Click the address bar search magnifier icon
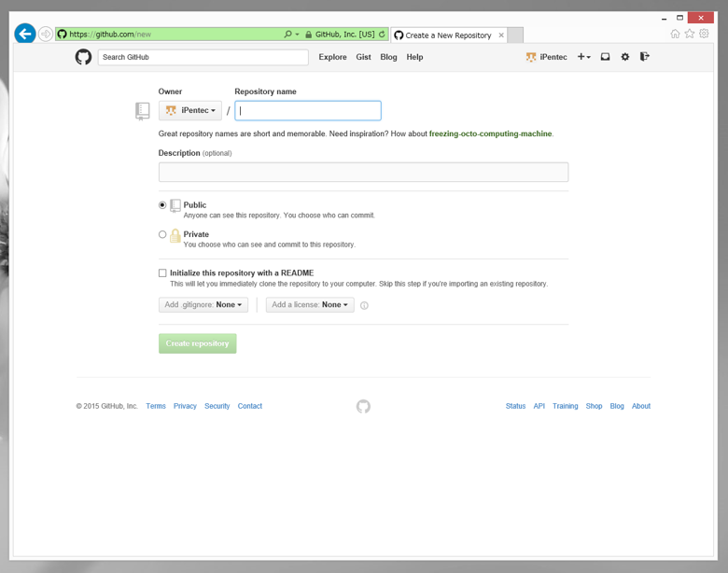Viewport: 728px width, 573px height. pyautogui.click(x=287, y=35)
